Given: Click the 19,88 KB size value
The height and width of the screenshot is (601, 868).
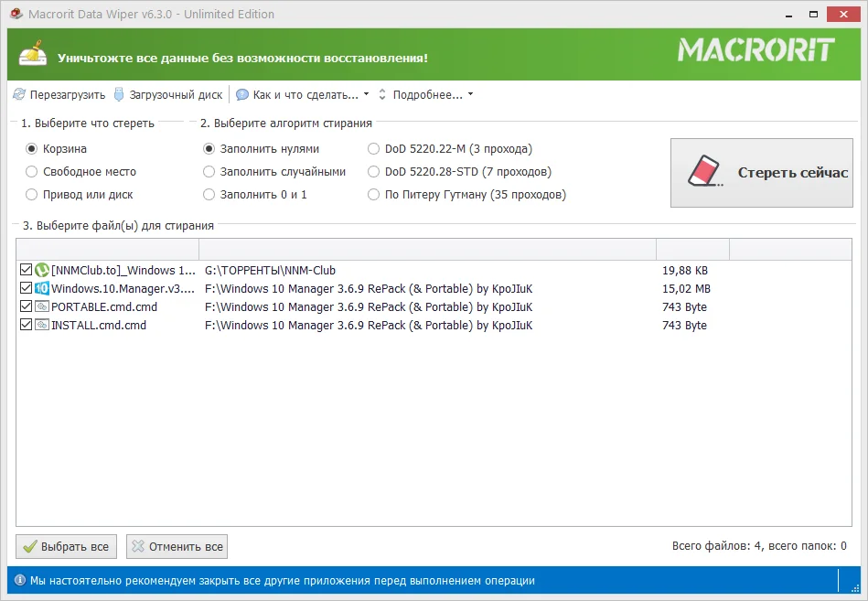Looking at the screenshot, I should point(685,271).
